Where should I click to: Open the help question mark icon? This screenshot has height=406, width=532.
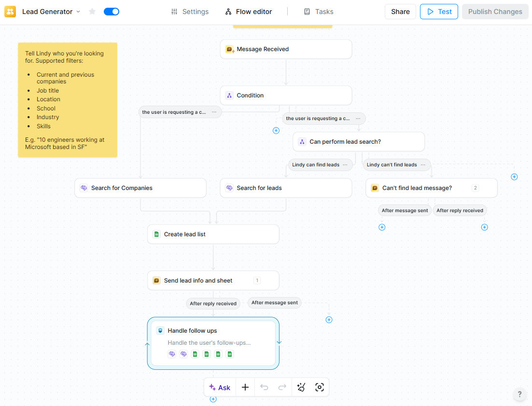[519, 394]
